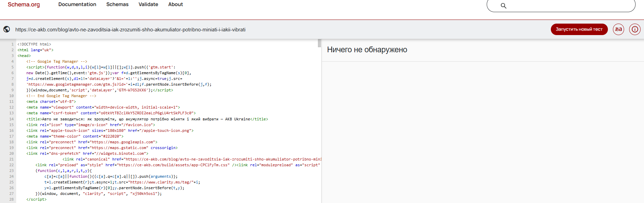This screenshot has height=203, width=644.
Task: Open the Validate menu item
Action: coord(148,4)
